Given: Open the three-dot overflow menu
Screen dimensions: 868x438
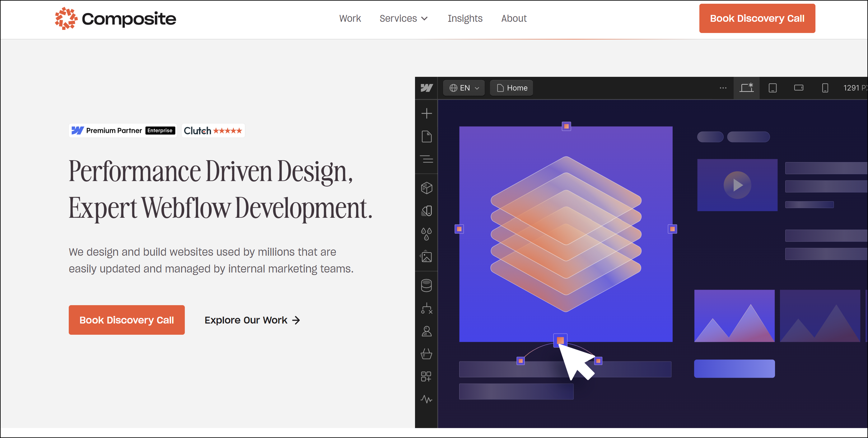Looking at the screenshot, I should (x=723, y=88).
